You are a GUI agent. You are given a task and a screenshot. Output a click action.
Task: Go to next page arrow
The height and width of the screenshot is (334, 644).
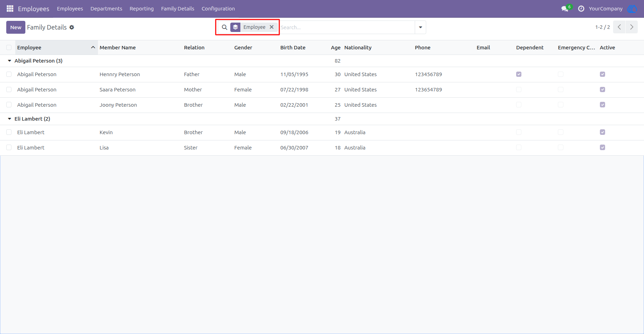click(631, 27)
